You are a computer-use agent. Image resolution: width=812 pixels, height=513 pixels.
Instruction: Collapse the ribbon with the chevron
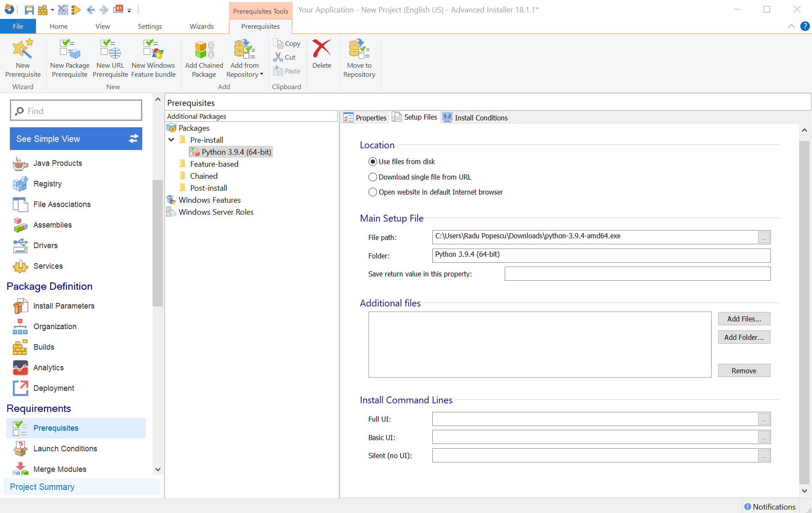791,26
